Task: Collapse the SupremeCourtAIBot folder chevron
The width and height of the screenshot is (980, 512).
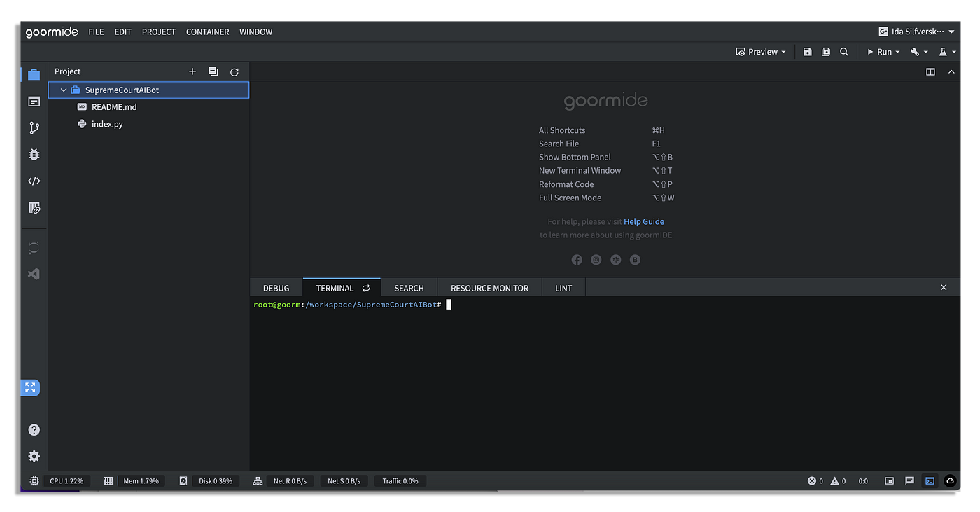Action: pos(64,90)
